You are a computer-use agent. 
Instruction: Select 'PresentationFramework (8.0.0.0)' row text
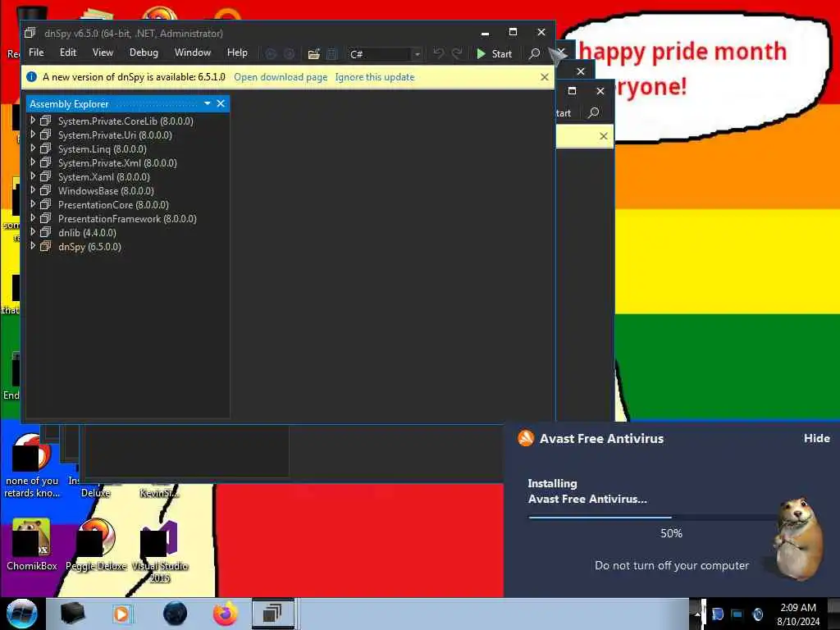pos(127,218)
